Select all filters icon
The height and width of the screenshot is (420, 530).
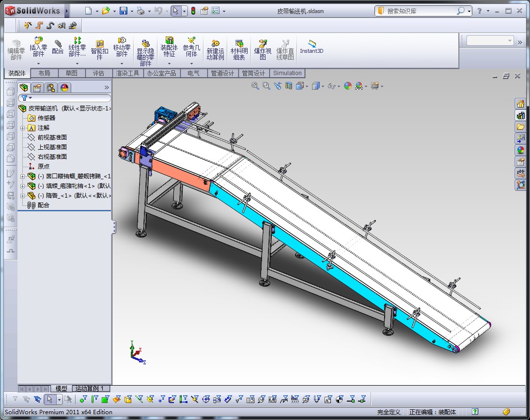pyautogui.click(x=37, y=399)
